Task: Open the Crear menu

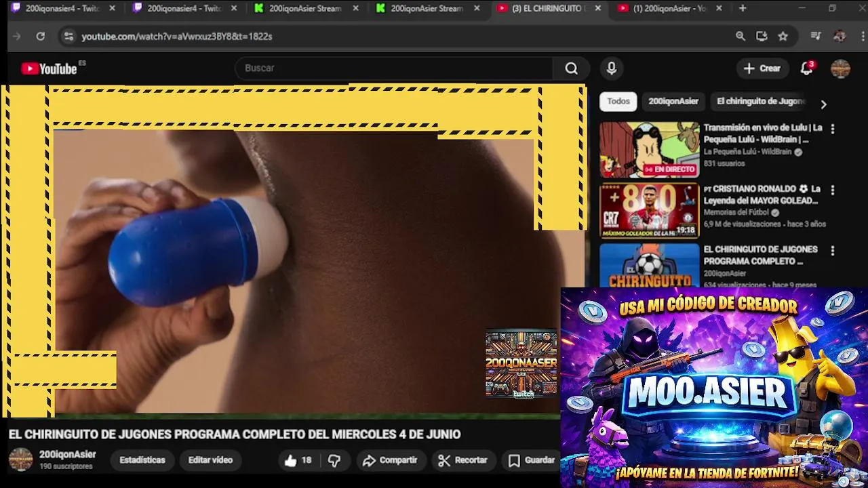Action: 762,68
